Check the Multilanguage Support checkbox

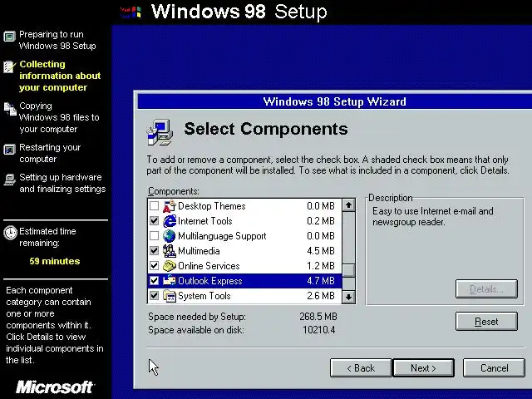(154, 236)
